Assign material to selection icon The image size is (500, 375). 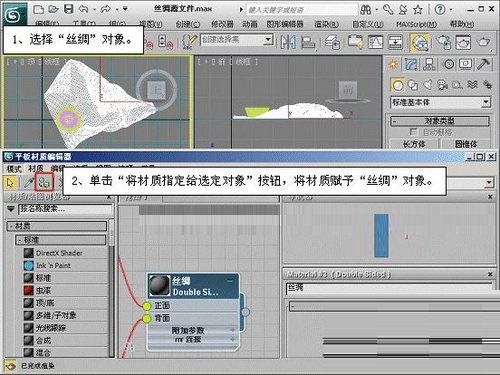[x=44, y=182]
